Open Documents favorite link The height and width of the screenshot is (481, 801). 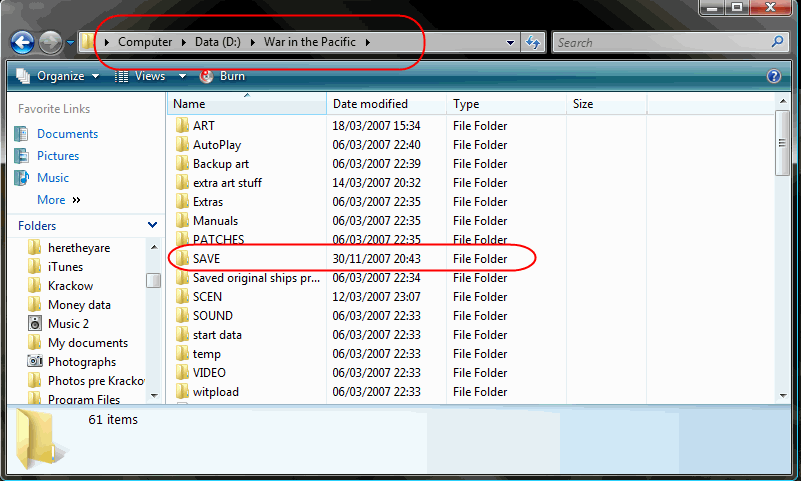67,134
